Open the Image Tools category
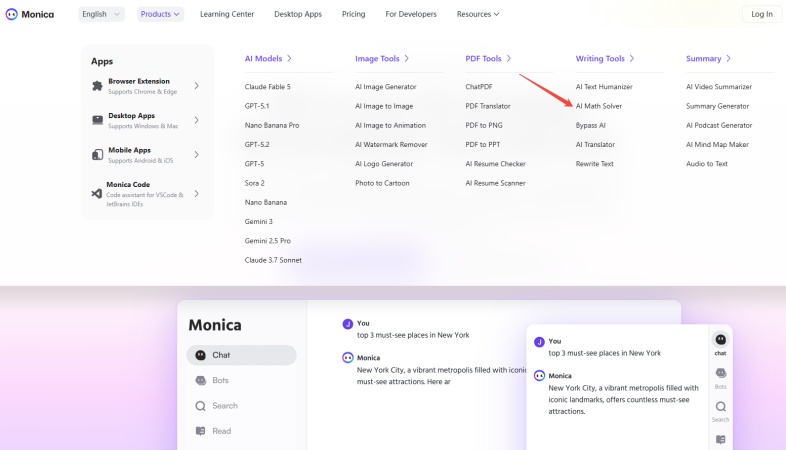This screenshot has width=786, height=450. click(382, 59)
